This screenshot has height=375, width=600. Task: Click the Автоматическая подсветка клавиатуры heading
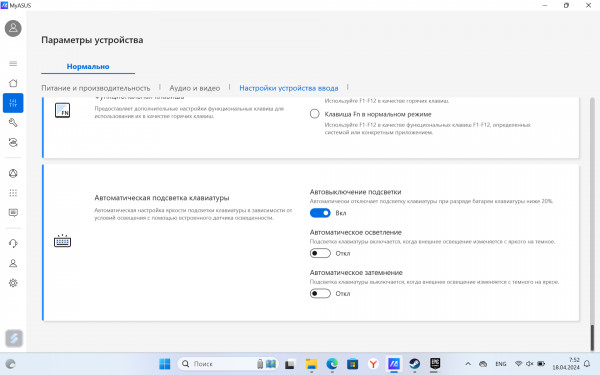[161, 198]
